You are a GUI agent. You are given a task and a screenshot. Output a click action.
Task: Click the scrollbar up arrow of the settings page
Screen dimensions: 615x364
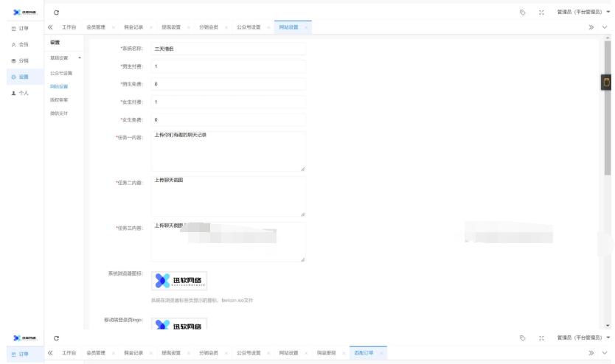click(x=608, y=38)
